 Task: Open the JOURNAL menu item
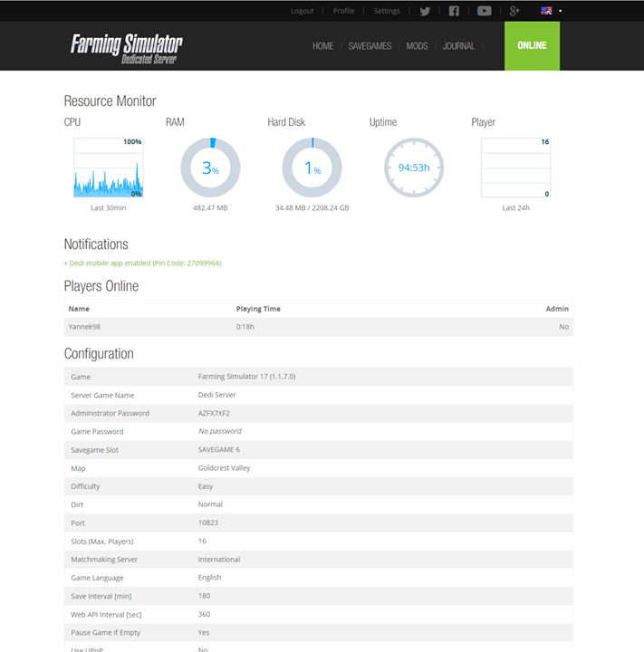[x=458, y=46]
